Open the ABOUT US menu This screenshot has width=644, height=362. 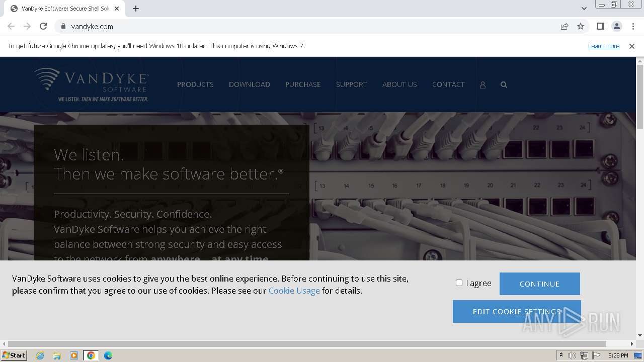pos(399,84)
